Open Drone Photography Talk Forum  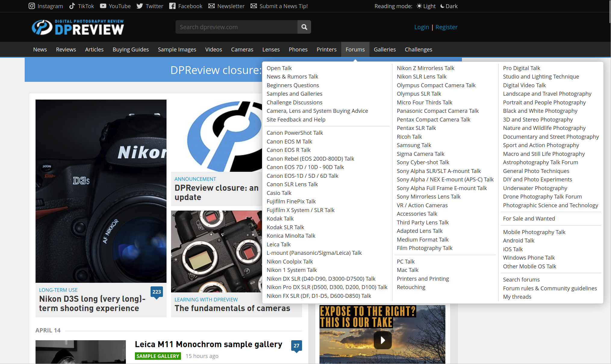point(542,196)
